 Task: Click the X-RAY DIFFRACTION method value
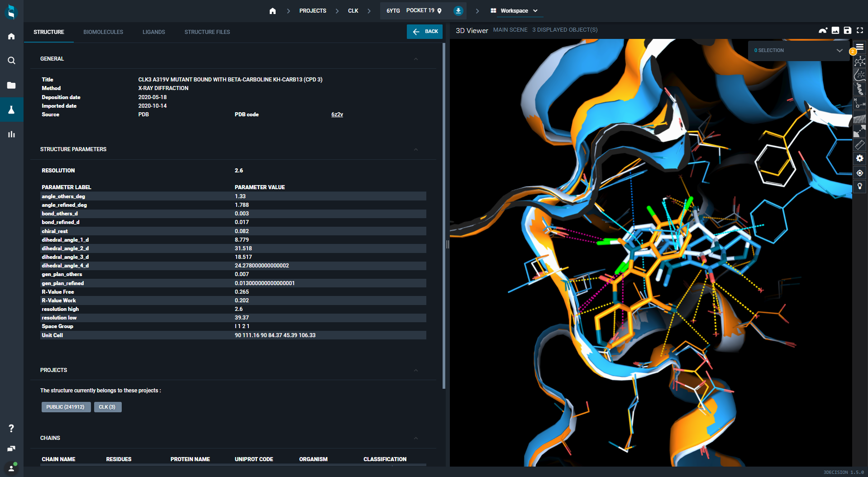point(163,88)
